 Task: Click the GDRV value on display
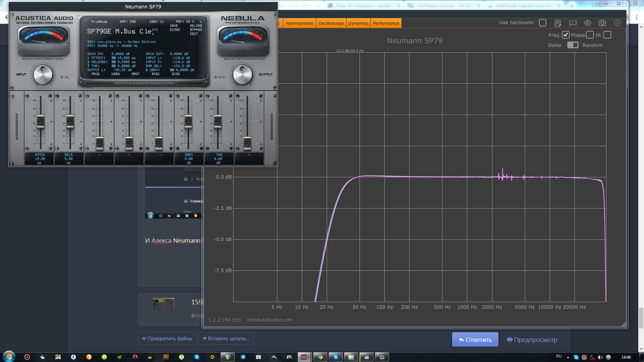[185, 70]
